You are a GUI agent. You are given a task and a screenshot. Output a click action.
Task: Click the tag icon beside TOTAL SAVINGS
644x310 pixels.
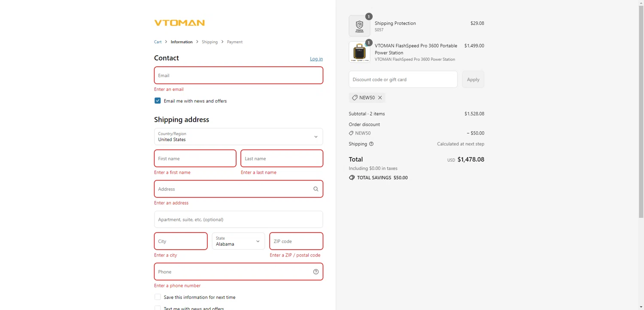coord(352,178)
